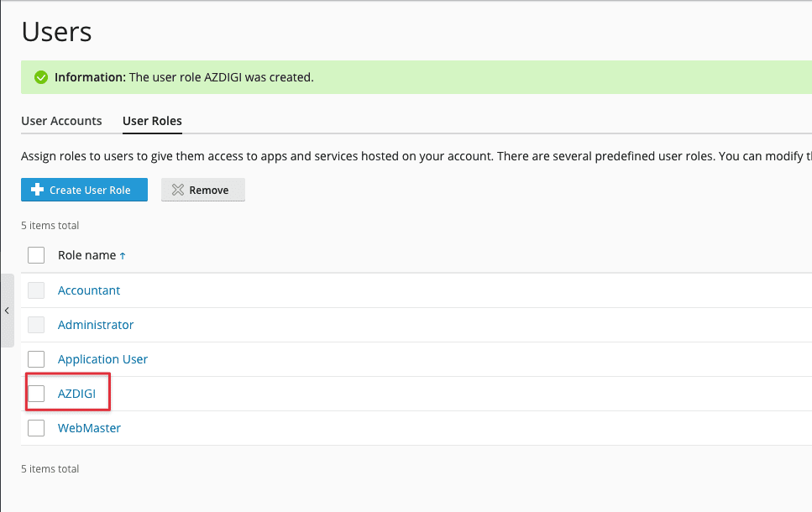Select the WebMaster role checkbox
The height and width of the screenshot is (512, 812).
click(x=36, y=428)
